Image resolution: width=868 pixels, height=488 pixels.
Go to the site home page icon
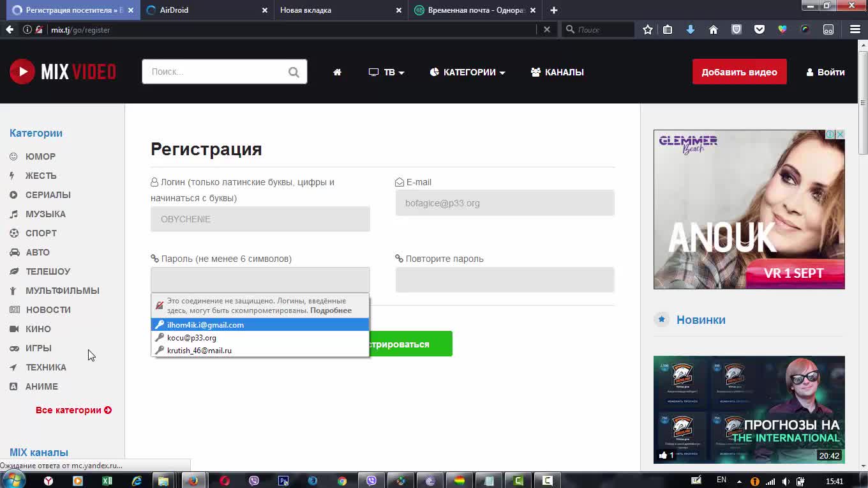[337, 72]
